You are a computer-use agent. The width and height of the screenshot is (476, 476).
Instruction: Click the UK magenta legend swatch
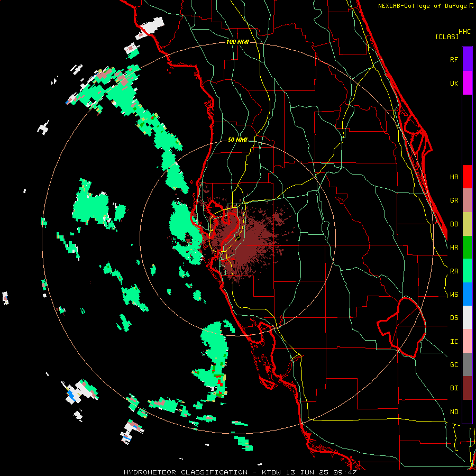[x=467, y=83]
